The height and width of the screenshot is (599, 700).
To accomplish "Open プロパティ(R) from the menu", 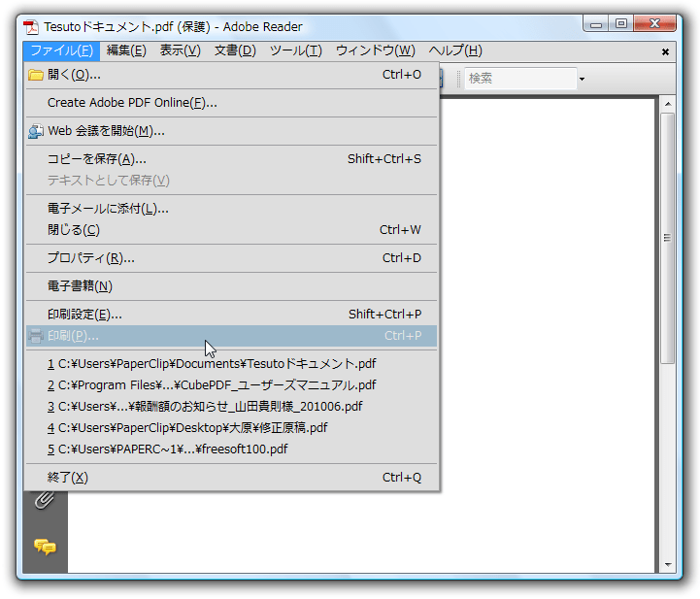I will pos(231,258).
